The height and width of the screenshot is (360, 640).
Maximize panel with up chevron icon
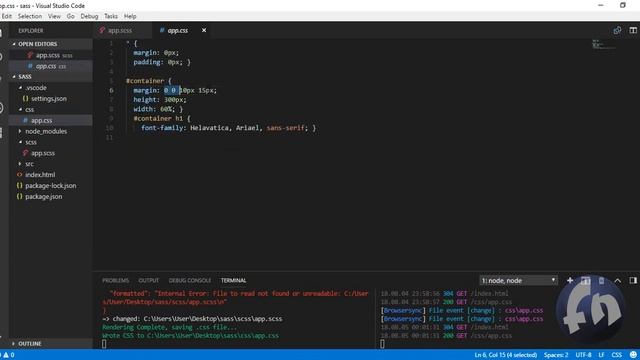(x=618, y=280)
